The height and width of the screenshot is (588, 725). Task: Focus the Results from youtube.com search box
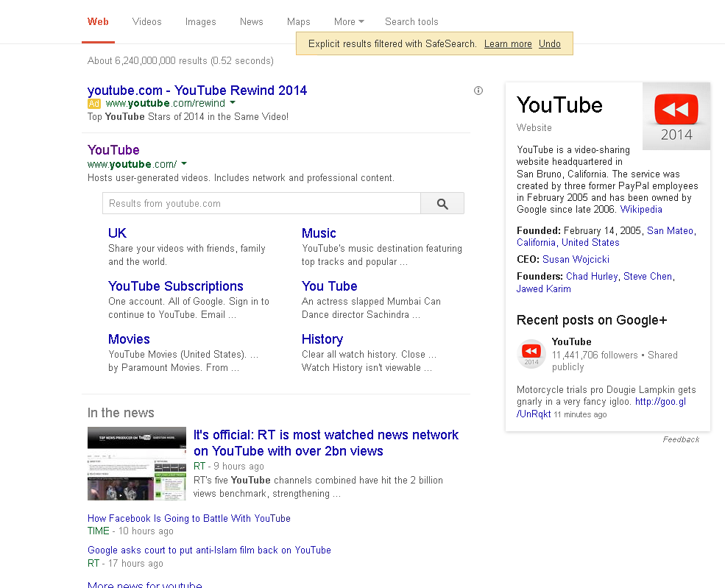point(261,203)
